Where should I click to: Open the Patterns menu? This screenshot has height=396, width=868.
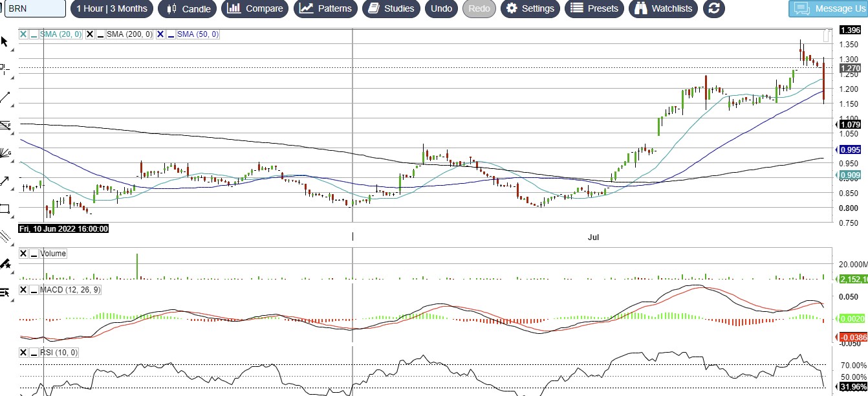326,8
